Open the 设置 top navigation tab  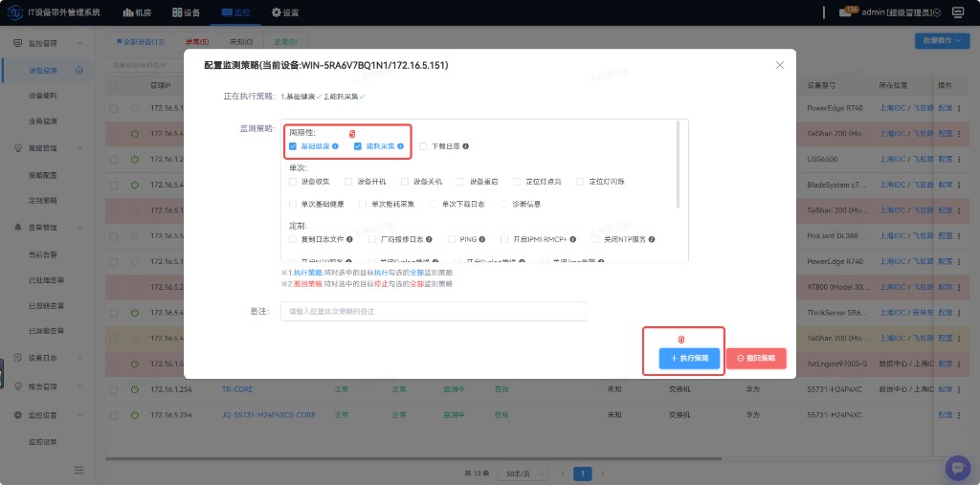285,12
